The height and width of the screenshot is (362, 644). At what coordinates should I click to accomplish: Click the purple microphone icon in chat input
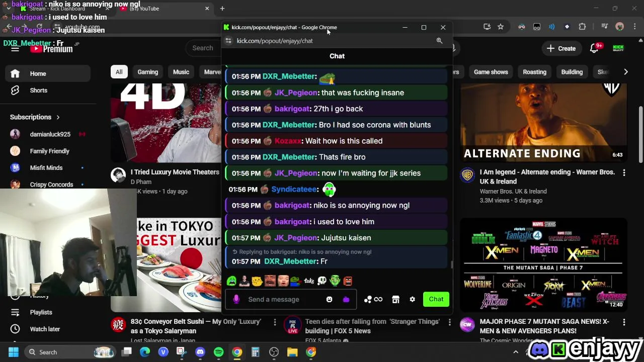click(x=236, y=299)
